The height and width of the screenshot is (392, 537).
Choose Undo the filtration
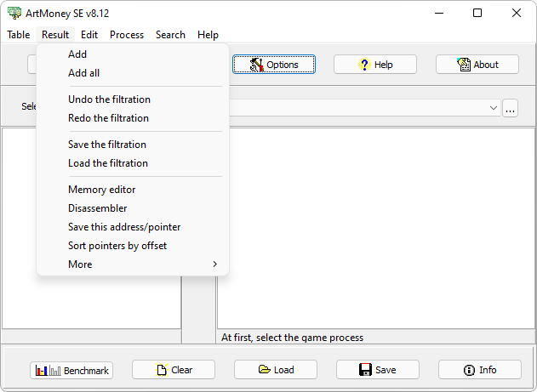click(x=109, y=99)
